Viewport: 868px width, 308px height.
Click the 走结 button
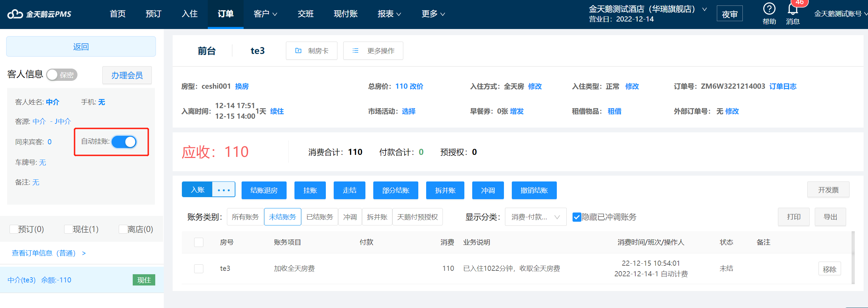350,190
